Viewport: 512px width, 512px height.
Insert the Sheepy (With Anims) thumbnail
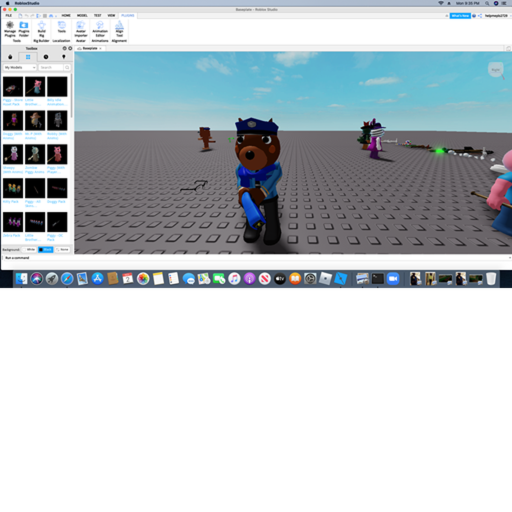(x=13, y=154)
